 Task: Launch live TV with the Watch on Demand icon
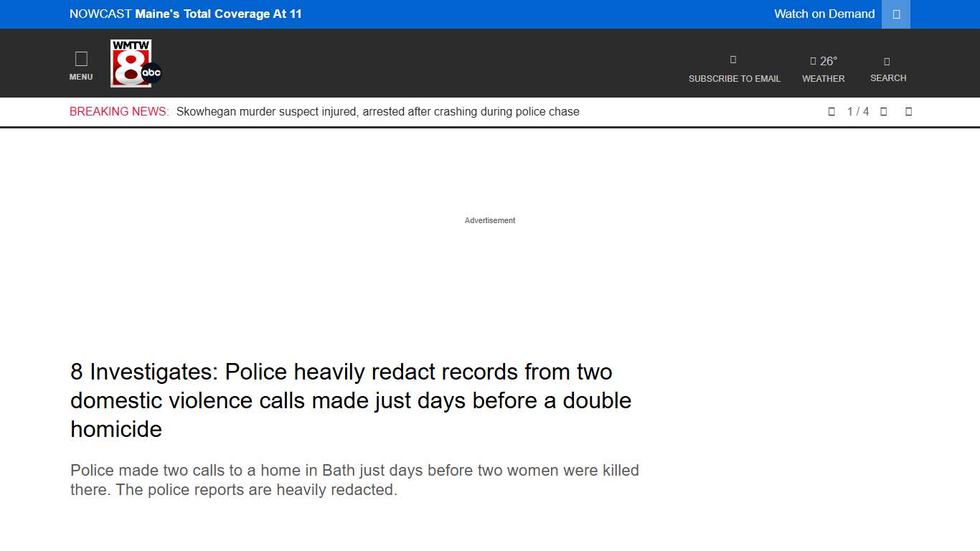895,14
